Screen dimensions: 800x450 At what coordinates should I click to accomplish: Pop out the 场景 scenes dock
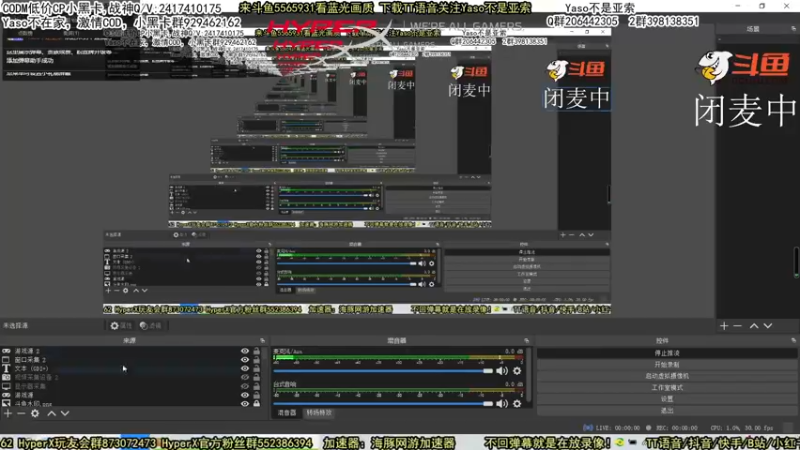click(793, 29)
